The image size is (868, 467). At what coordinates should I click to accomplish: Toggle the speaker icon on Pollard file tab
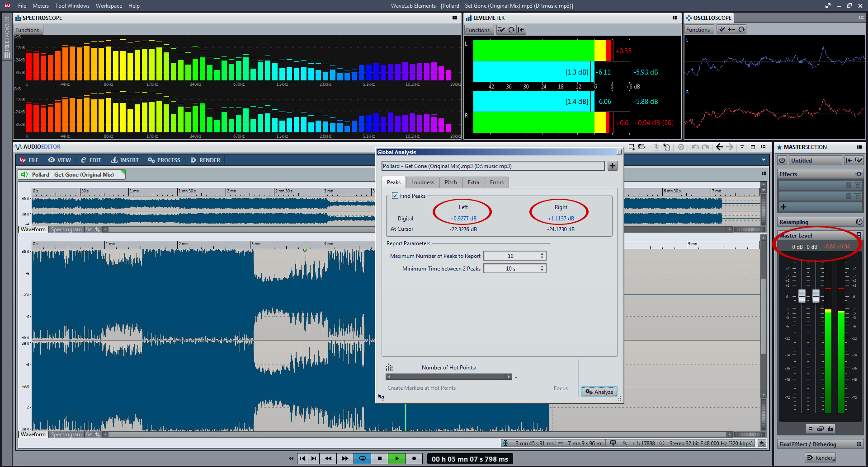24,174
